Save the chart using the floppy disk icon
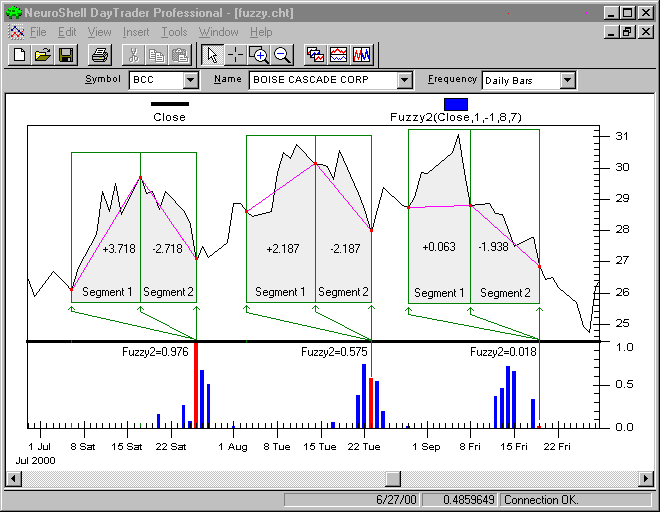The image size is (660, 512). point(66,55)
